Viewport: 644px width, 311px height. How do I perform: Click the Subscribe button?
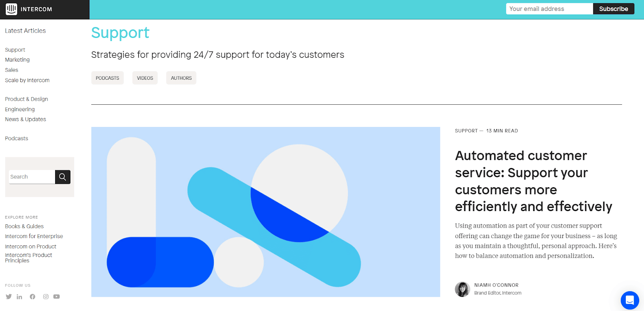[613, 8]
